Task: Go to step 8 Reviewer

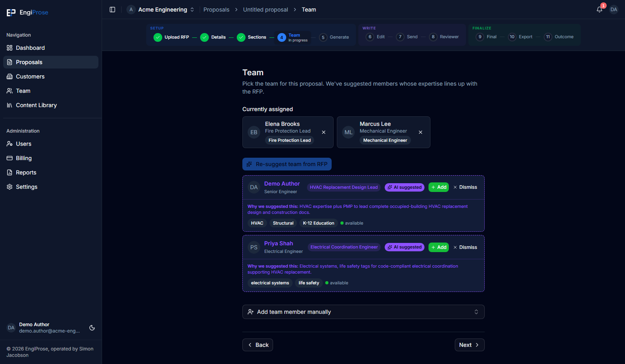Action: (444, 37)
